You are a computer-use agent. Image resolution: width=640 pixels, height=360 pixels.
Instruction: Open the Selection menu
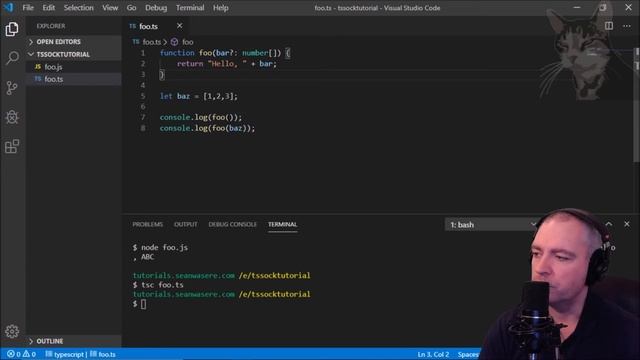click(x=78, y=8)
